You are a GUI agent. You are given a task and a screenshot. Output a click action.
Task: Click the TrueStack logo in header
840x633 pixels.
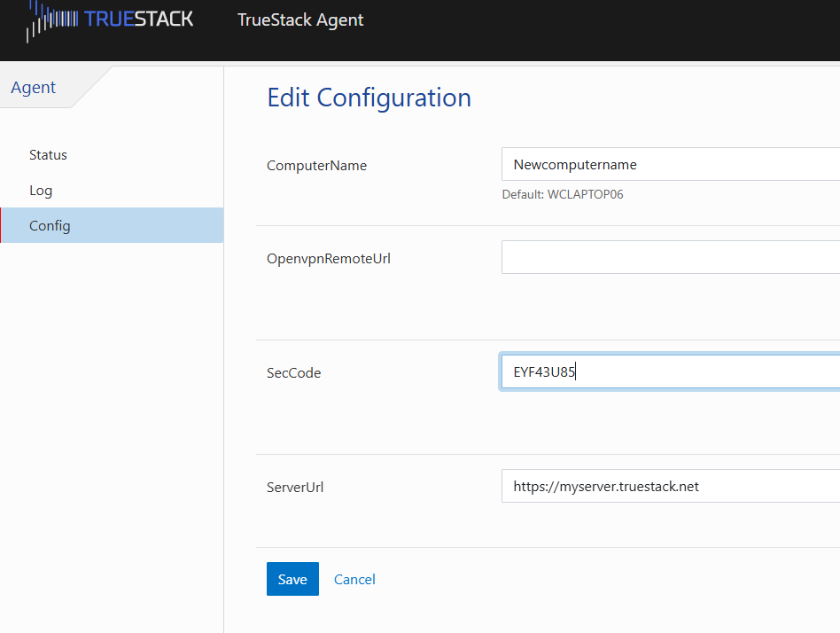pyautogui.click(x=110, y=20)
